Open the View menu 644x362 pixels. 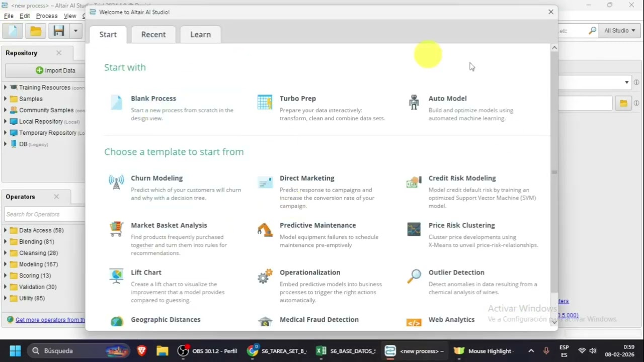(x=70, y=16)
